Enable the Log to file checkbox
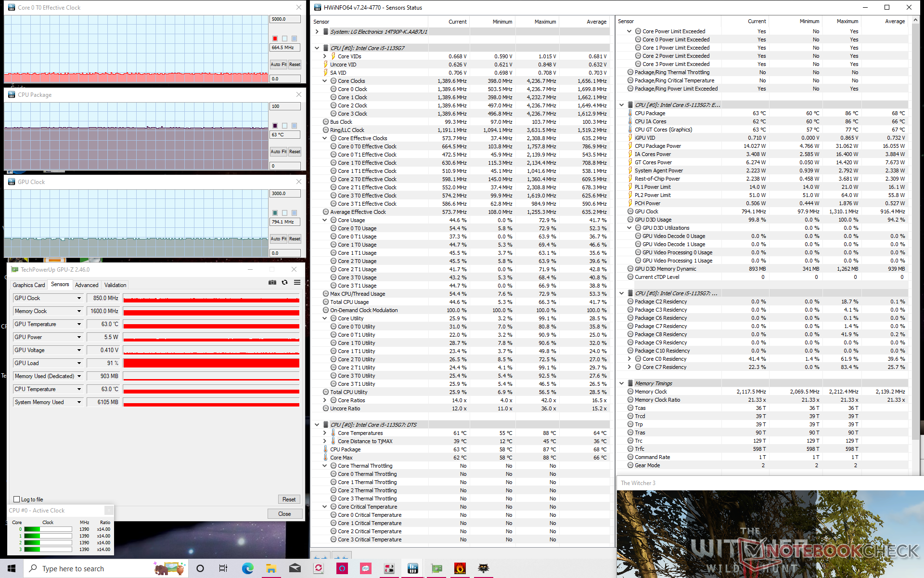The height and width of the screenshot is (578, 924). coord(17,499)
